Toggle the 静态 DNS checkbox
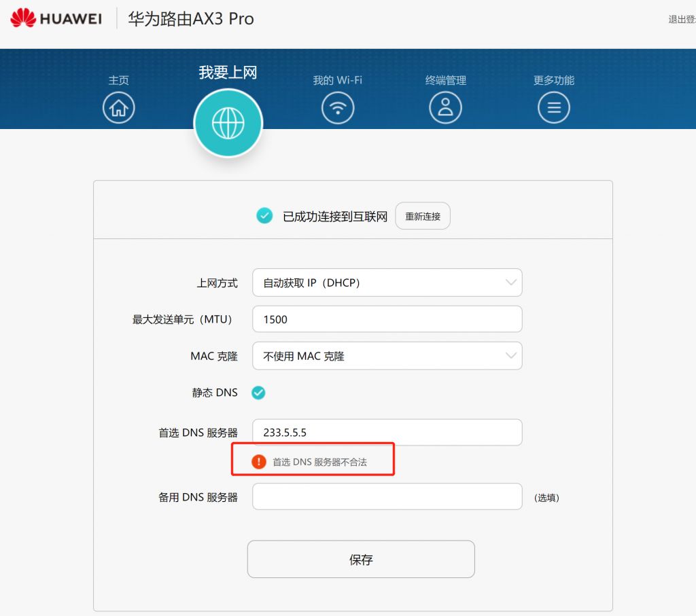This screenshot has width=696, height=616. (258, 393)
